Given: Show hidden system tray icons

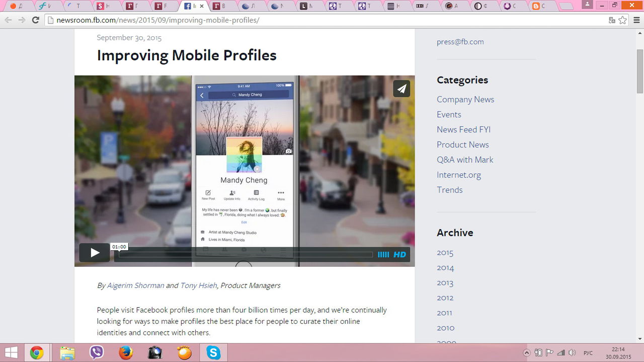Looking at the screenshot, I should (527, 353).
